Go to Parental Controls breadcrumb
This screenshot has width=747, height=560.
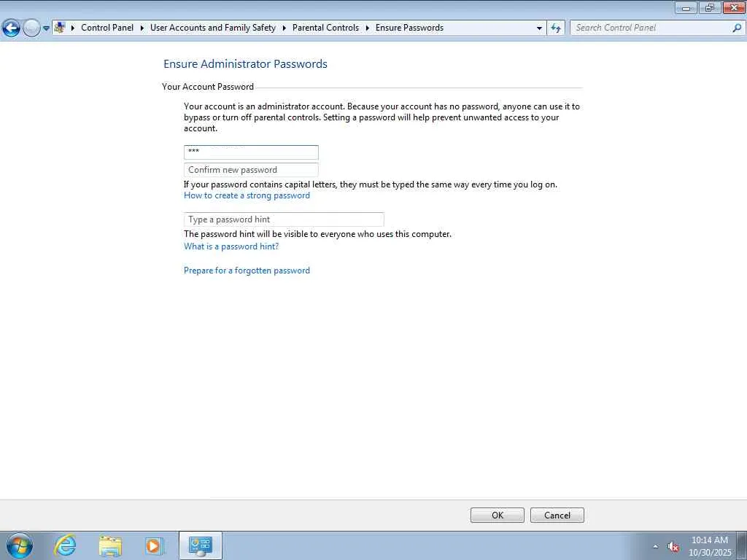click(x=325, y=28)
